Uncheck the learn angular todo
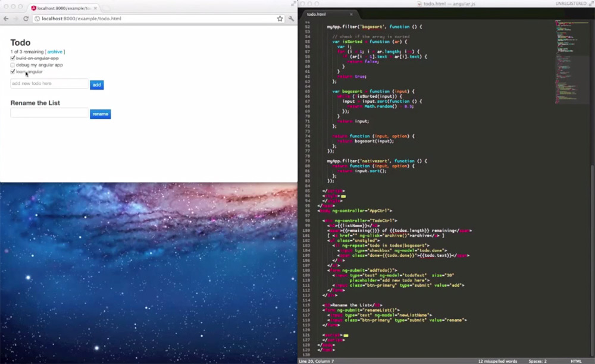This screenshot has width=595, height=364. [12, 71]
